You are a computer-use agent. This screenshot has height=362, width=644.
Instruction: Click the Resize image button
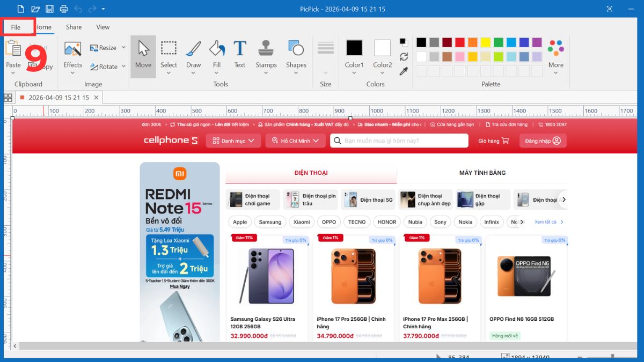[x=103, y=48]
